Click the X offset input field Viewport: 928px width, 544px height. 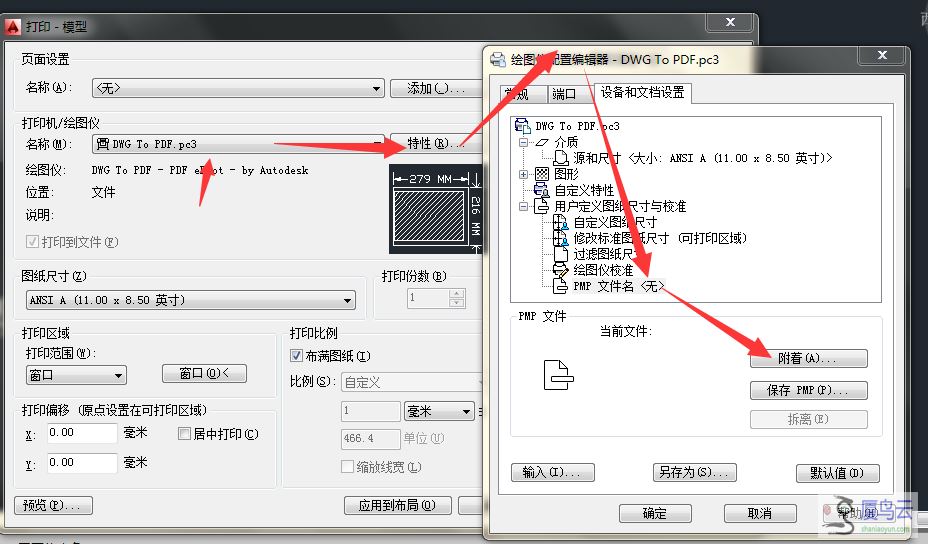(x=82, y=433)
